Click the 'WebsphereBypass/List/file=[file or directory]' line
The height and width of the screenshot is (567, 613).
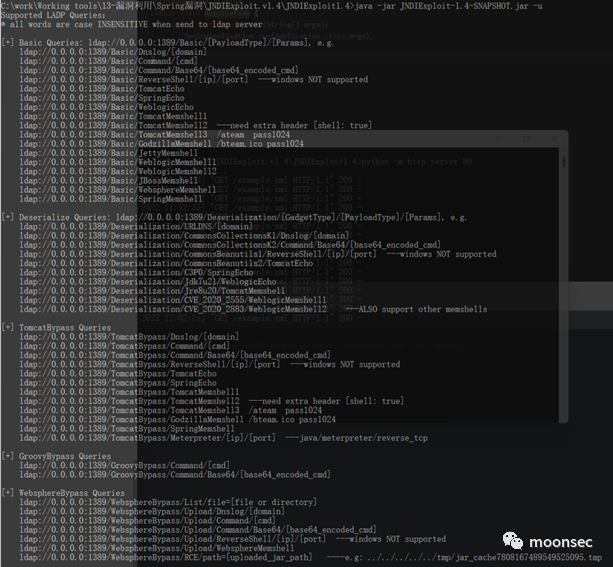tap(168, 502)
